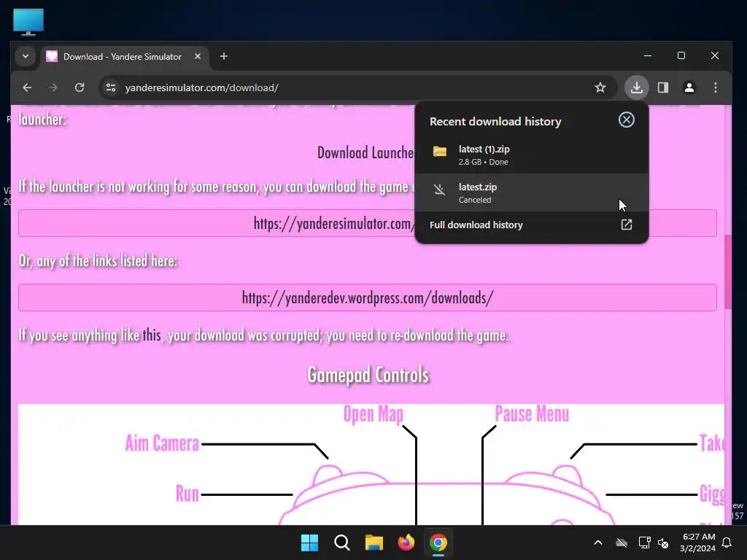Close the Recent download history popup
Image resolution: width=747 pixels, height=560 pixels.
(627, 120)
